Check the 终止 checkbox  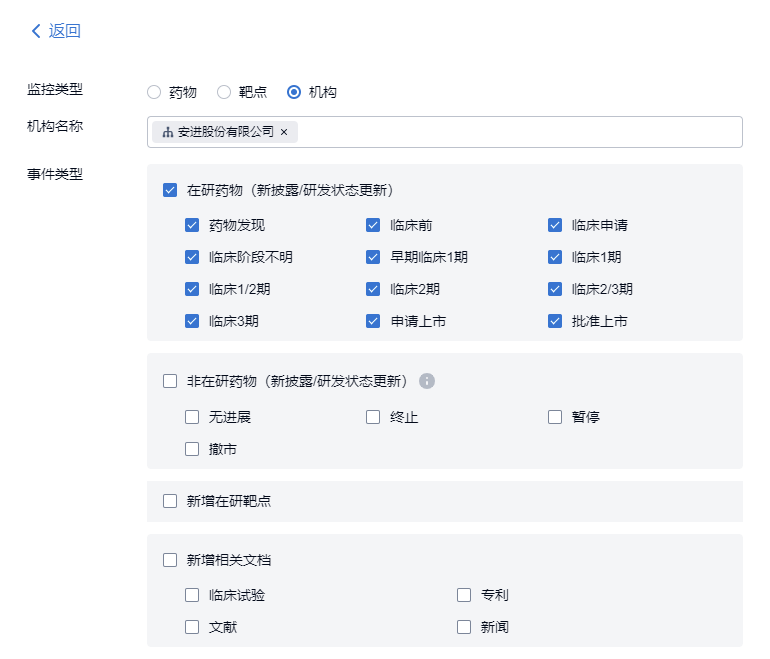tap(373, 417)
